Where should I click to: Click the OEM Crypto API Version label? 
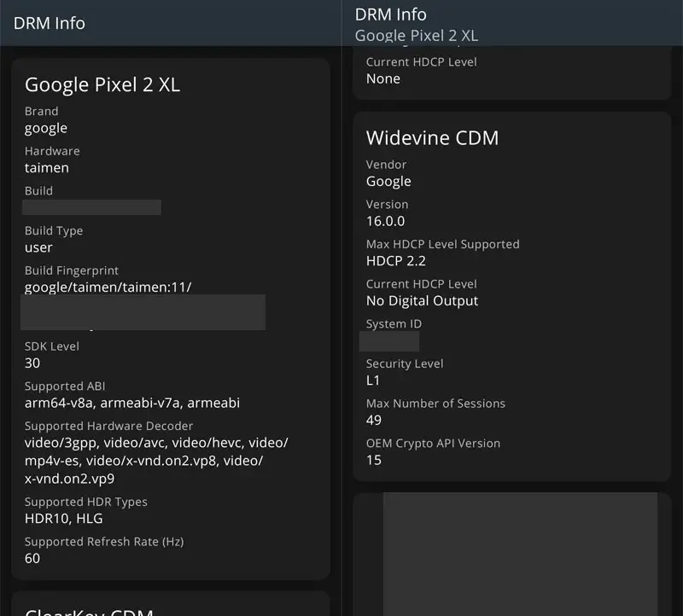click(x=433, y=443)
